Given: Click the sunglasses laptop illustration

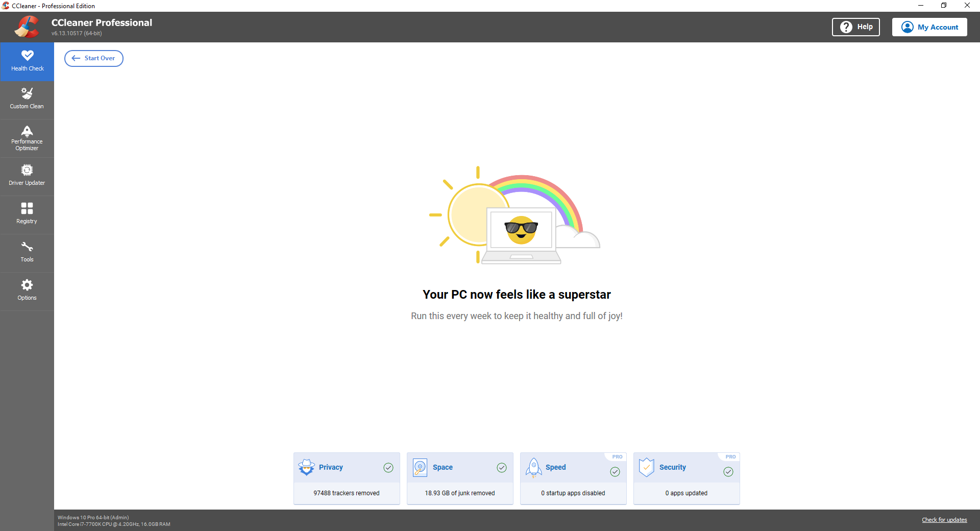Looking at the screenshot, I should pos(521,235).
